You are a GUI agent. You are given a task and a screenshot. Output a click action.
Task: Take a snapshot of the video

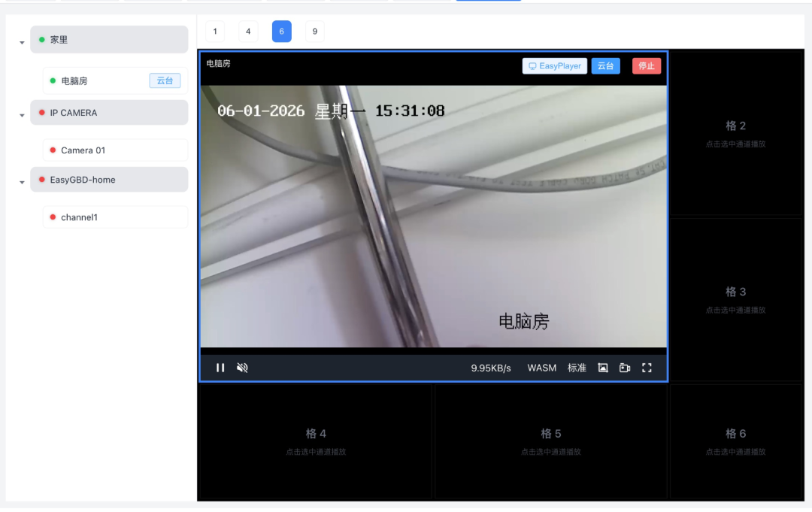pyautogui.click(x=603, y=368)
